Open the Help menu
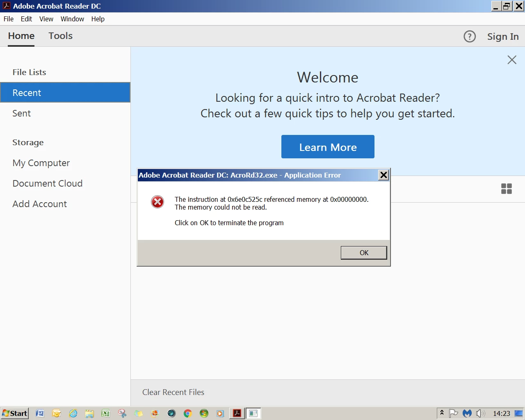 click(98, 19)
